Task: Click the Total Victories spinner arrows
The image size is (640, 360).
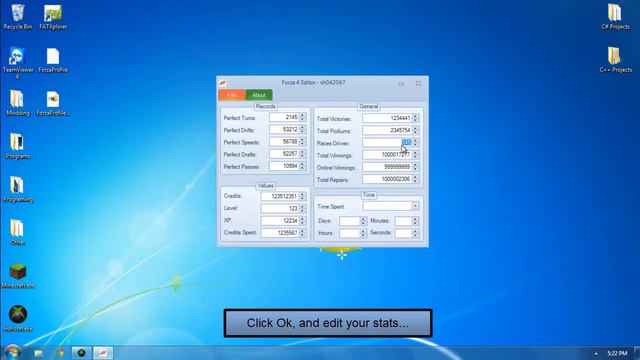Action: point(415,118)
